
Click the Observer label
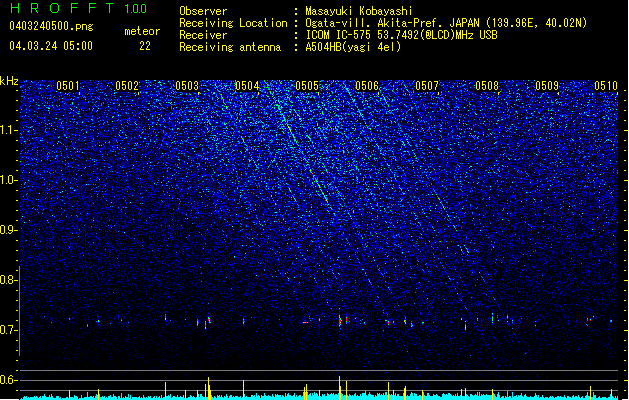click(203, 11)
